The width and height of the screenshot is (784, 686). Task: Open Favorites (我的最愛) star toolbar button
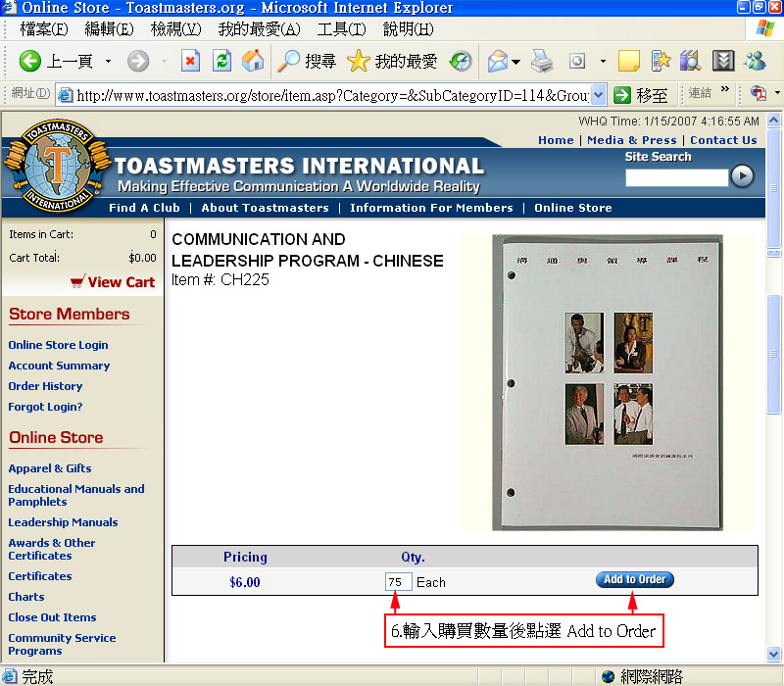pos(392,61)
